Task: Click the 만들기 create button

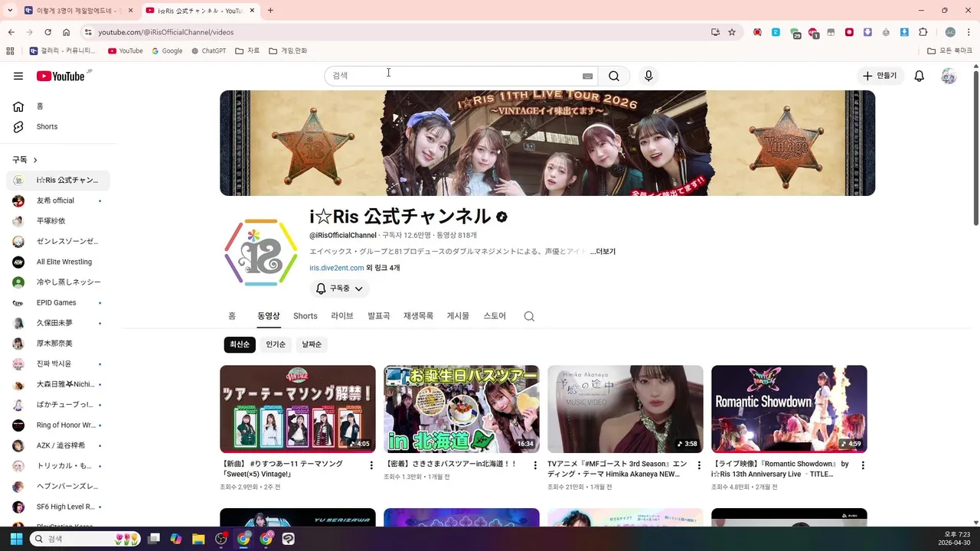Action: tap(880, 76)
